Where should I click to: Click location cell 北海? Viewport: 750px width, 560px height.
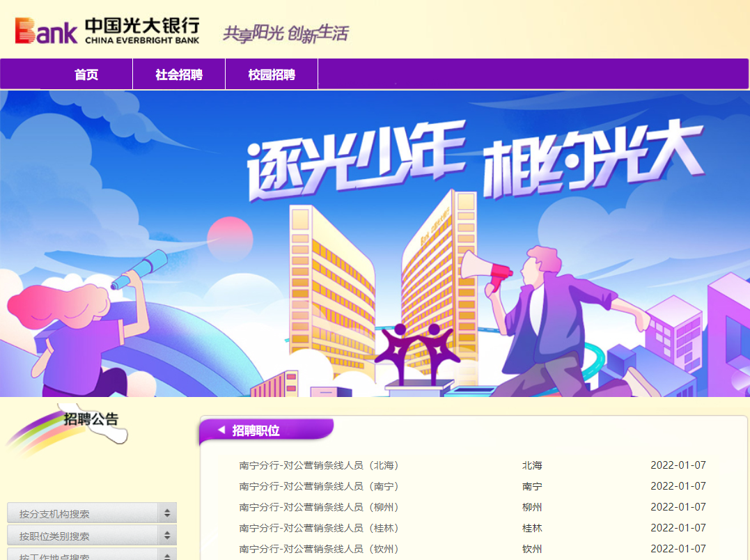click(532, 465)
